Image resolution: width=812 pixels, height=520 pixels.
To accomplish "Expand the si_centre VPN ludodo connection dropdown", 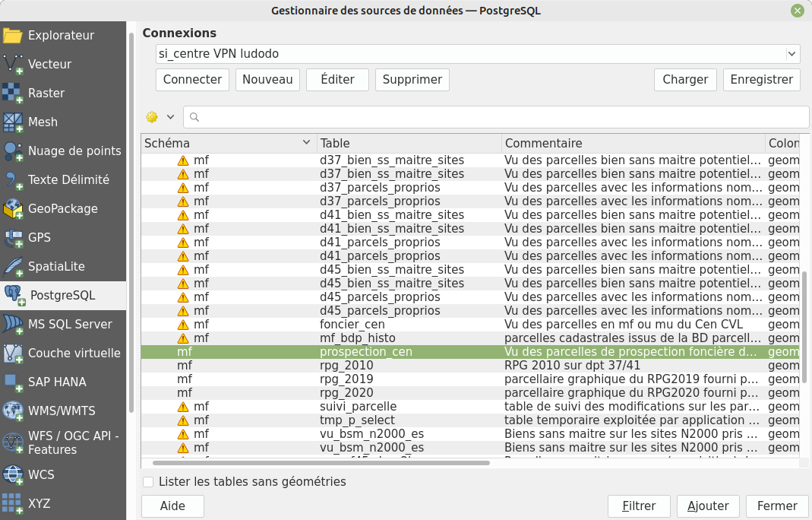I will (792, 54).
